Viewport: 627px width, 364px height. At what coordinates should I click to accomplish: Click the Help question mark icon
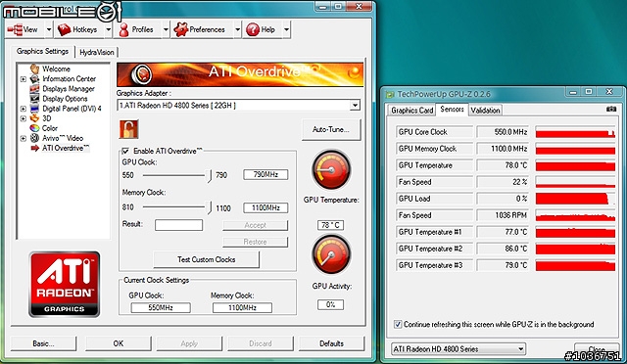253,29
